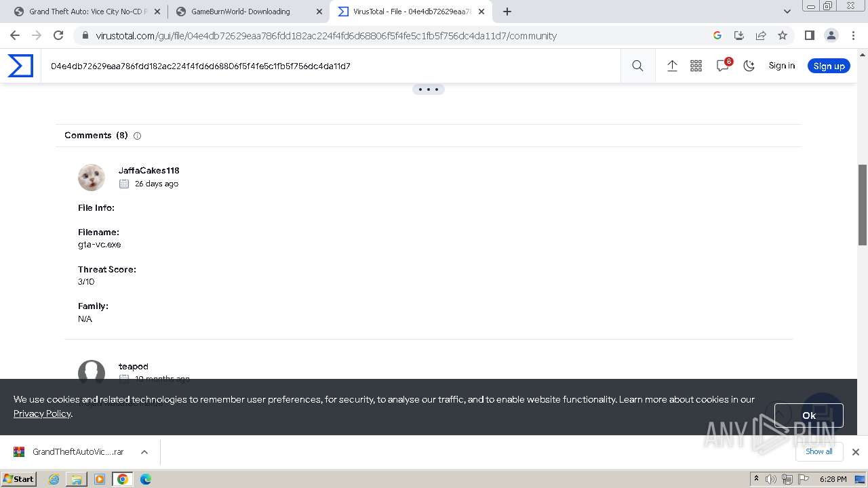The width and height of the screenshot is (868, 488).
Task: Click the share page icon
Action: click(761, 35)
